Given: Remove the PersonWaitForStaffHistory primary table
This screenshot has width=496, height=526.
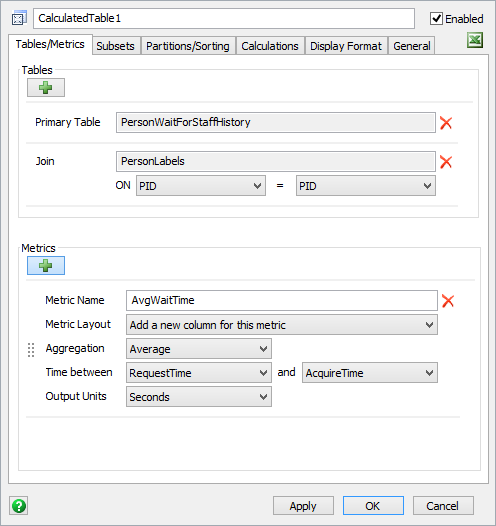Looking at the screenshot, I should pos(446,123).
